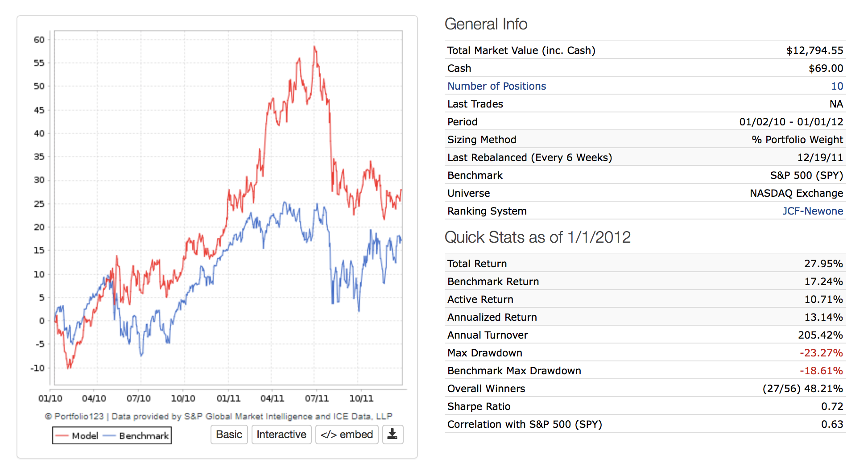The image size is (868, 472).
Task: Click the 60 y-axis label
Action: pos(39,40)
